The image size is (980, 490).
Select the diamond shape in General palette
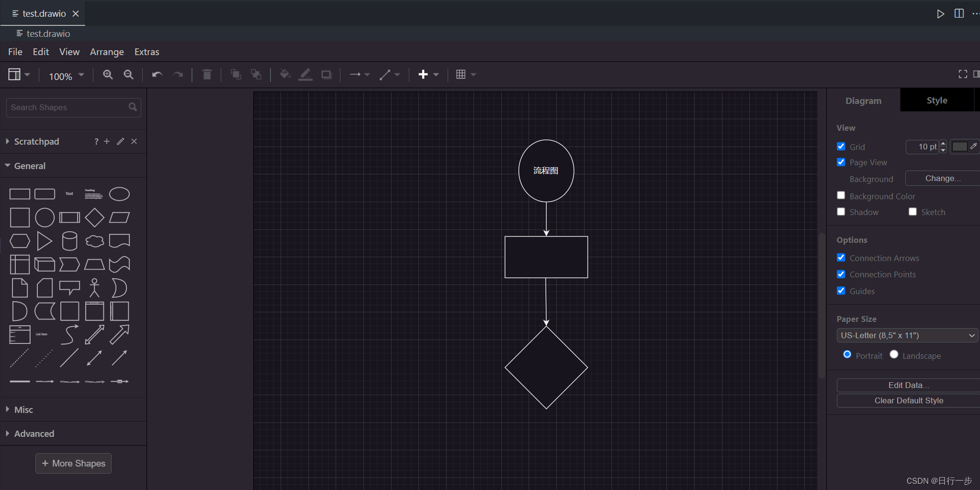tap(94, 217)
